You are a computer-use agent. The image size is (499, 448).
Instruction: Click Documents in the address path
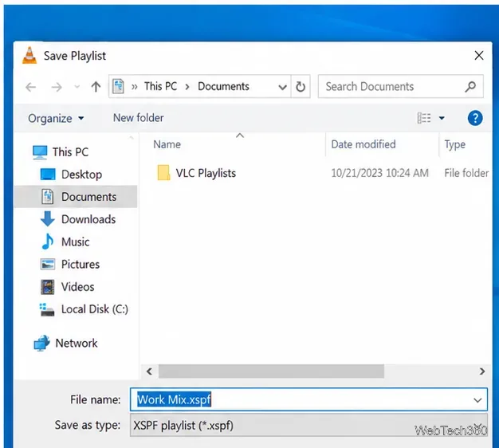click(x=223, y=86)
